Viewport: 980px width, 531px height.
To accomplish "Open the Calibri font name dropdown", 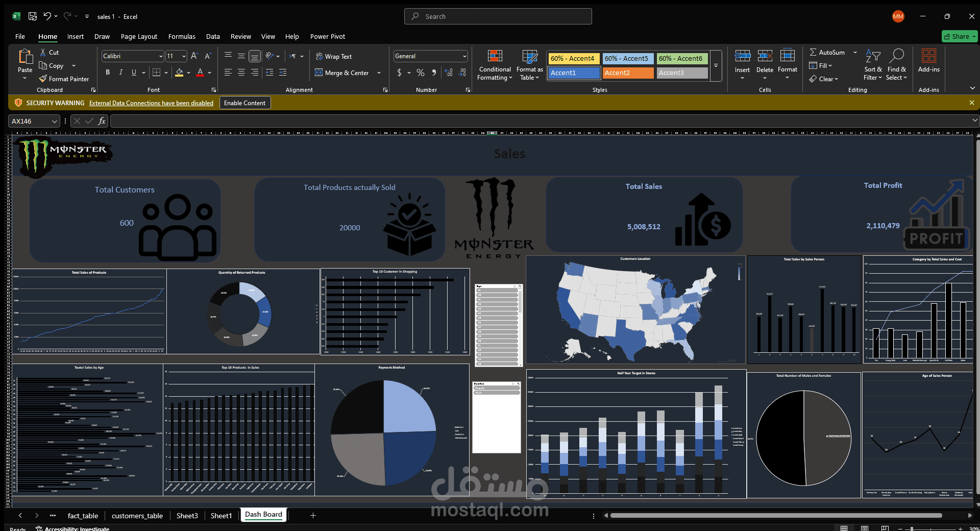I will click(x=161, y=56).
